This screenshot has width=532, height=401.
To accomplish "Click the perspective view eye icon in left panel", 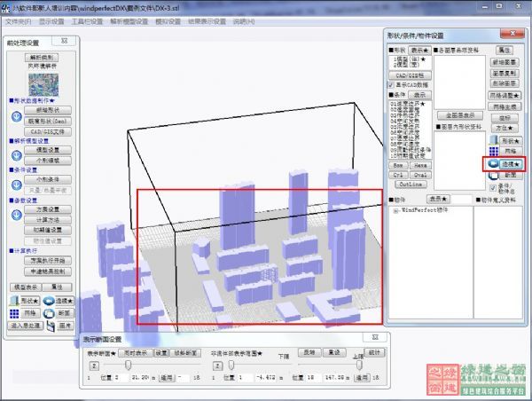I will 49,301.
